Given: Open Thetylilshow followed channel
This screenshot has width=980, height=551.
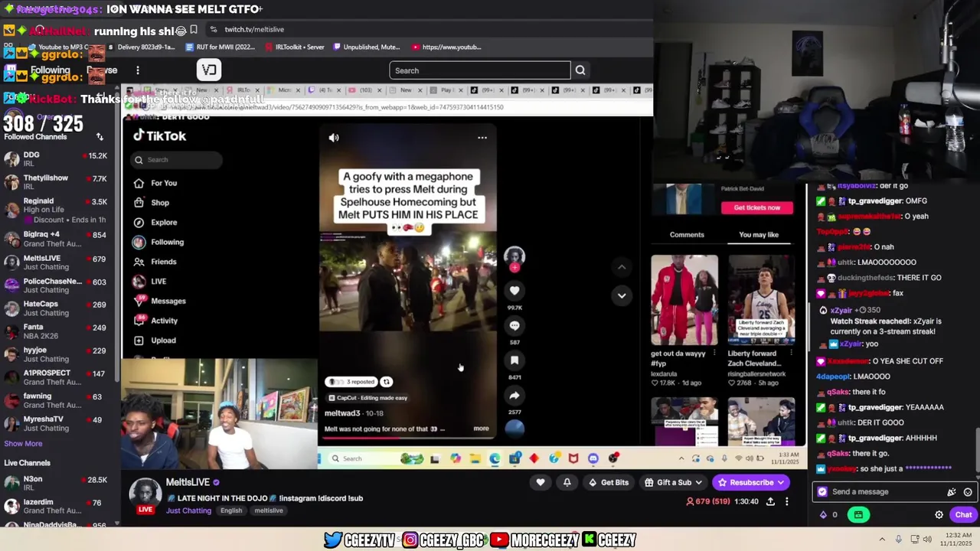Looking at the screenshot, I should pyautogui.click(x=58, y=182).
